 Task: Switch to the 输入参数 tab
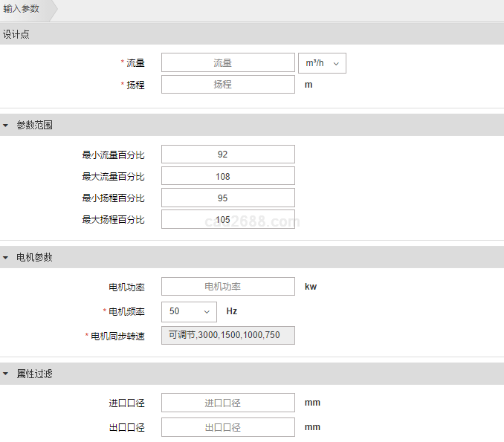pos(21,10)
